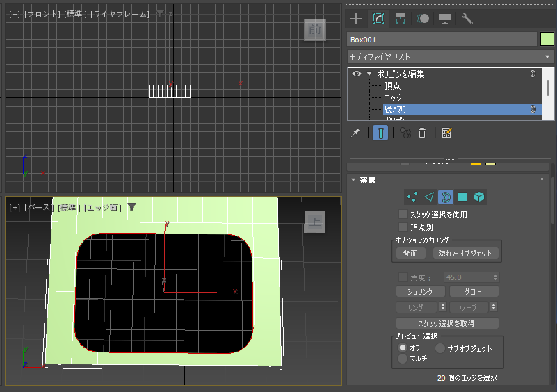Open the [エッジ面] shading menu

pos(103,207)
